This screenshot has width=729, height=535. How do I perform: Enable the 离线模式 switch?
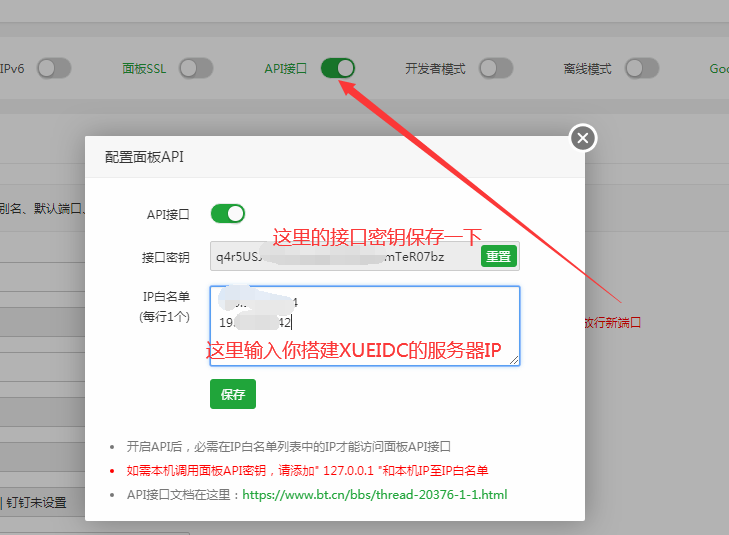pos(642,68)
